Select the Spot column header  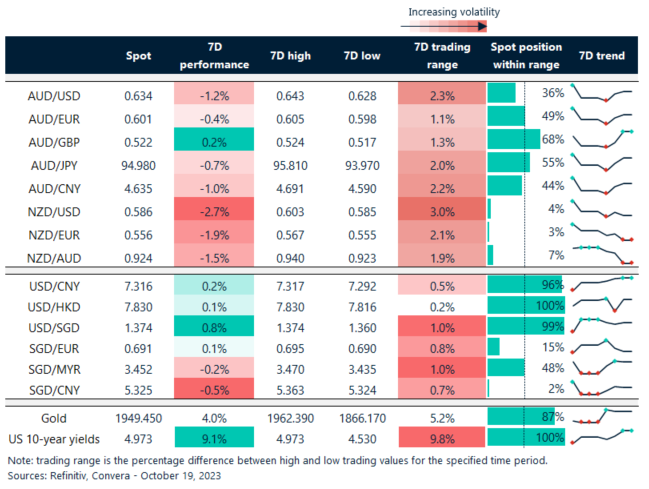[138, 56]
